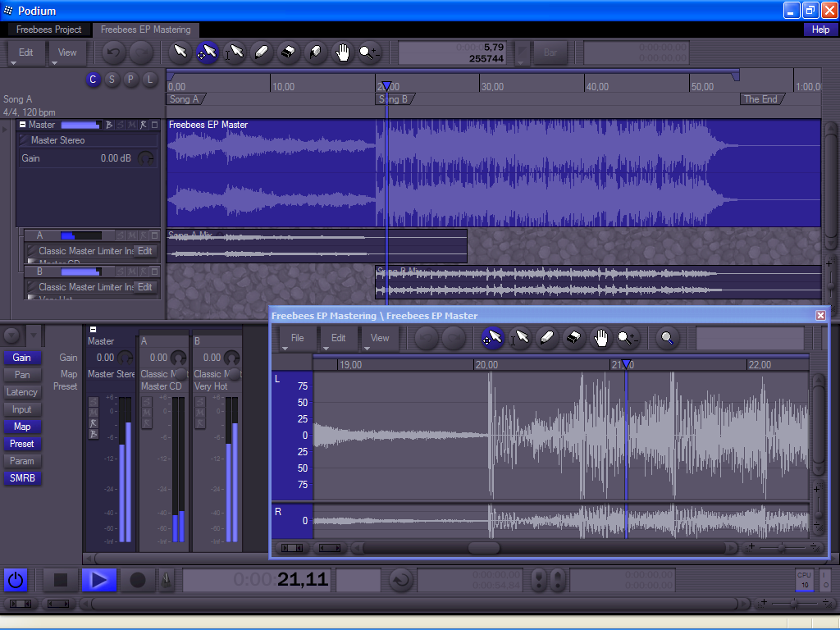Adjust the track A gain knob in mixer
The image size is (840, 630).
tap(178, 358)
